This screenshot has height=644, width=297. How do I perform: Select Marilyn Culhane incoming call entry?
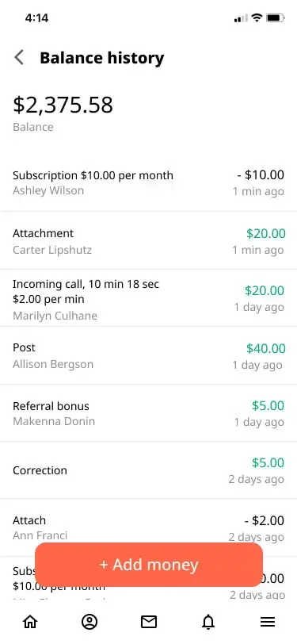(149, 298)
